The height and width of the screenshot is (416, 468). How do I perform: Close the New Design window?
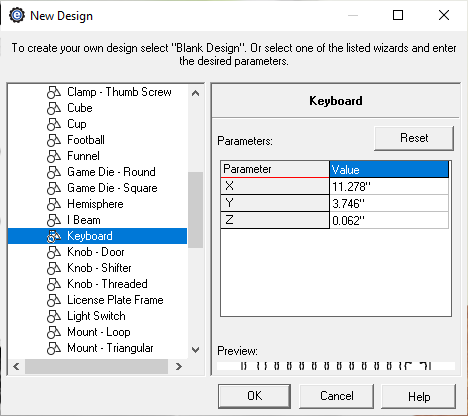444,15
